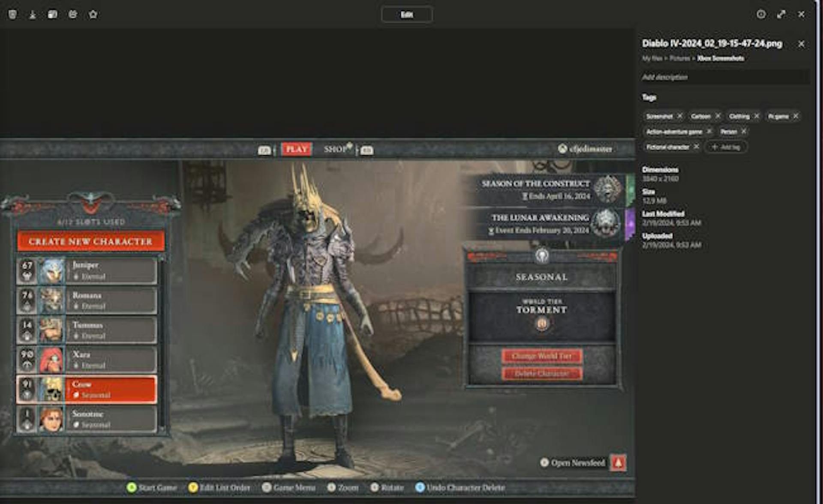This screenshot has width=823, height=504.
Task: Remove the Fictional character tag
Action: pos(696,147)
